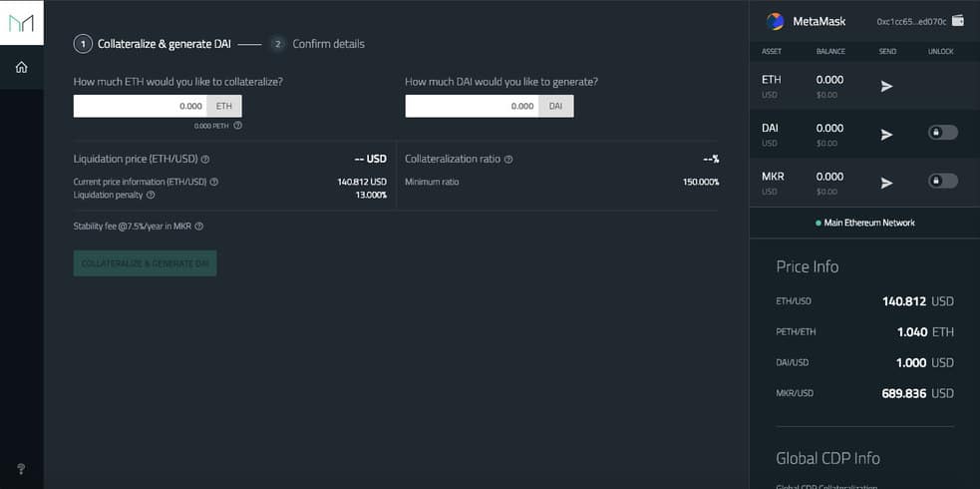Open Liquidation penalty help icon
This screenshot has height=489, width=980.
[x=150, y=195]
